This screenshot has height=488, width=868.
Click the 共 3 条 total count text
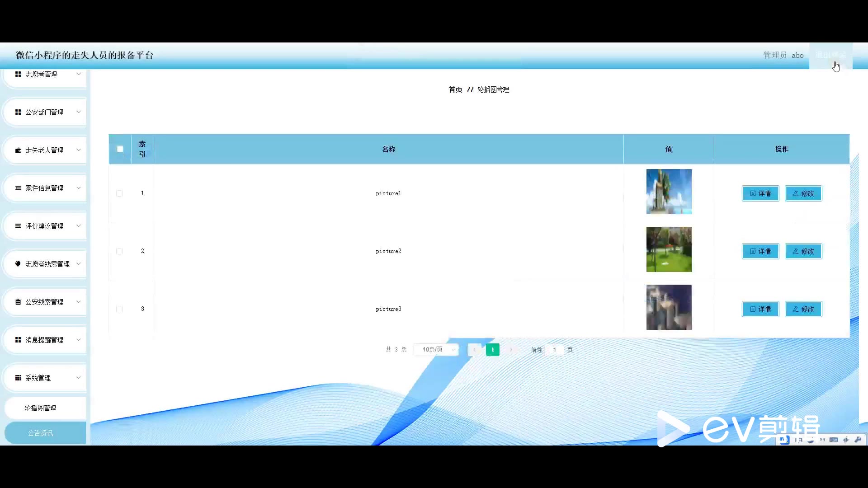(396, 349)
